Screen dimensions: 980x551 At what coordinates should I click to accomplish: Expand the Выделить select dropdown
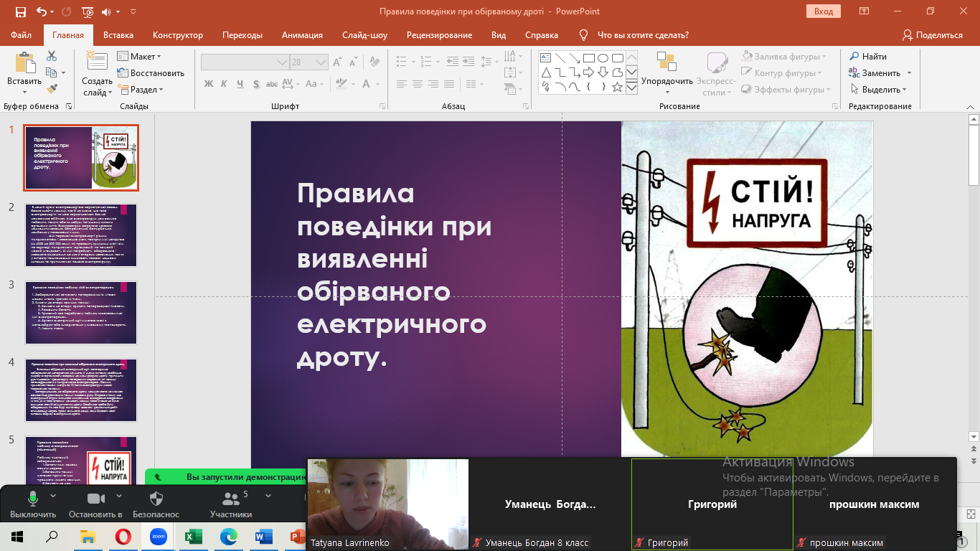click(x=904, y=90)
